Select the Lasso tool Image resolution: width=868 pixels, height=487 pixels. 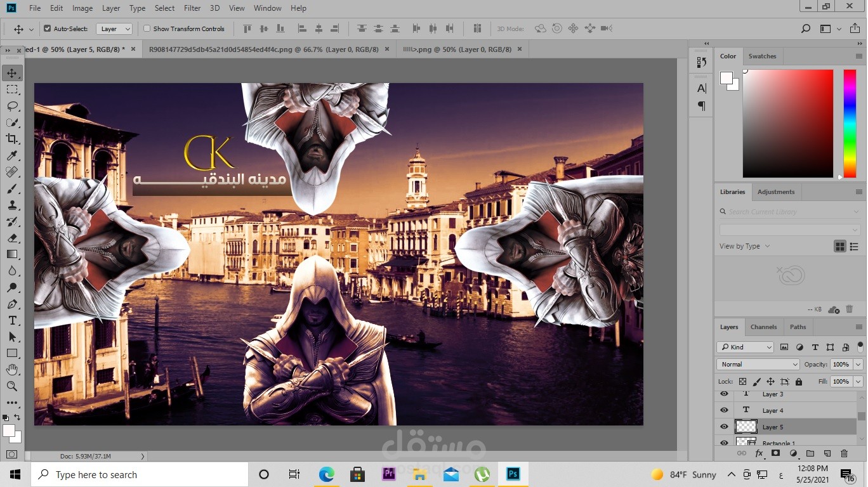[12, 106]
